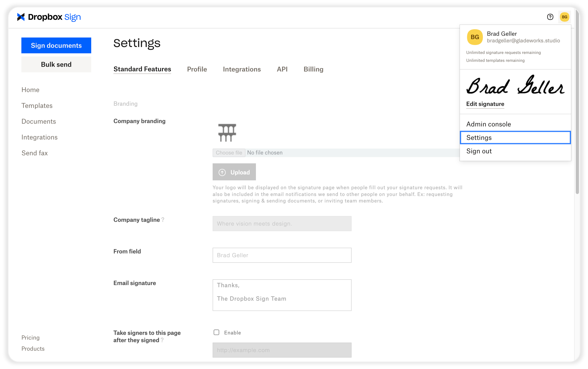Screen dimensions: 588x369
Task: Click the Sign documents button
Action: tap(56, 45)
